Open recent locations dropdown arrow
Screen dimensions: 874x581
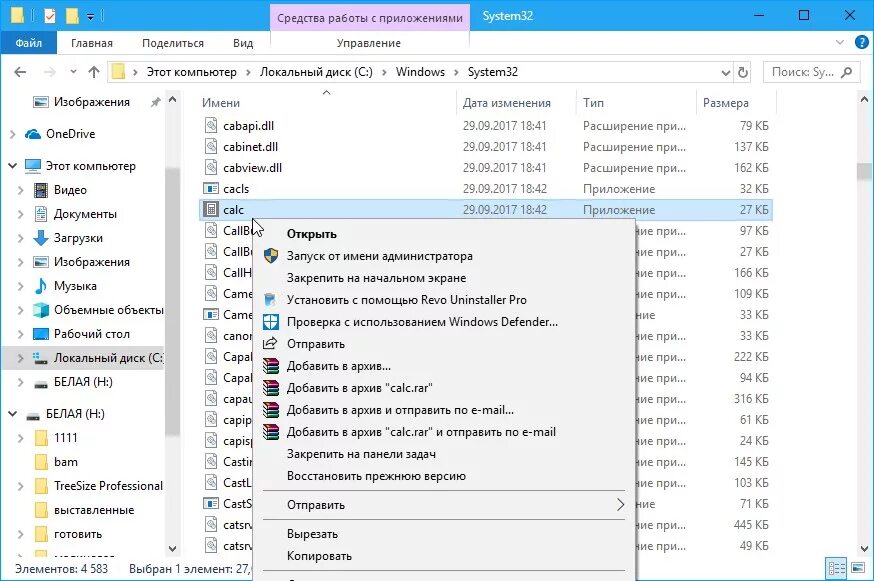pos(73,72)
